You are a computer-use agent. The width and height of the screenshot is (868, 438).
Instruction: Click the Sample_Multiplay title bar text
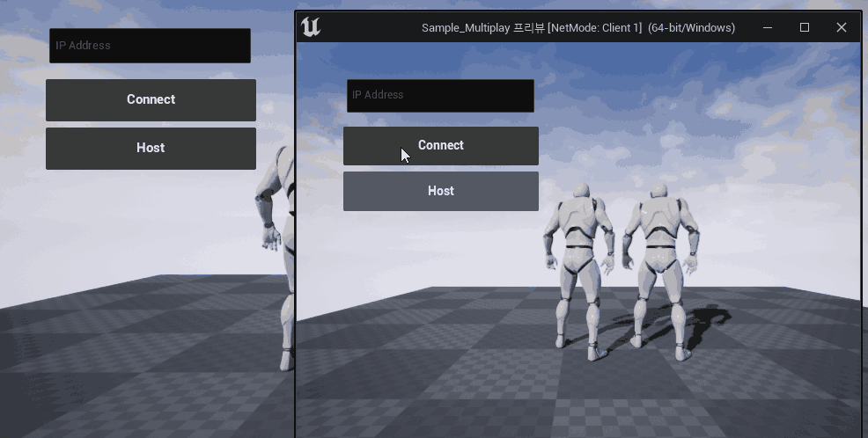578,27
